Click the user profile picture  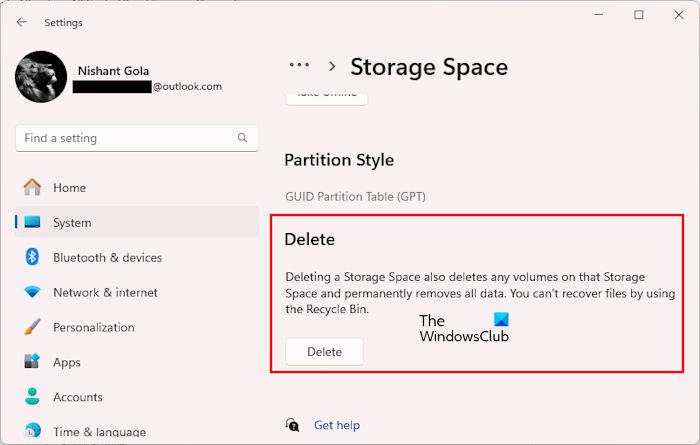tap(41, 77)
